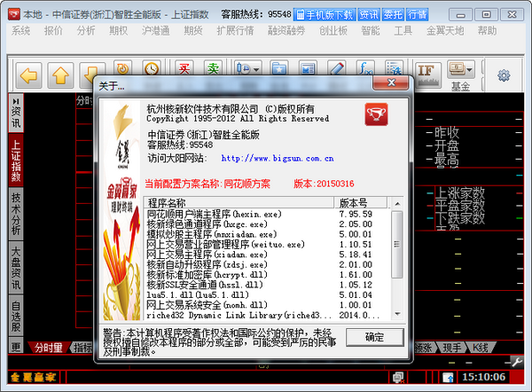Open the favorites folder star icon
The width and height of the screenshot is (532, 392).
tap(279, 68)
